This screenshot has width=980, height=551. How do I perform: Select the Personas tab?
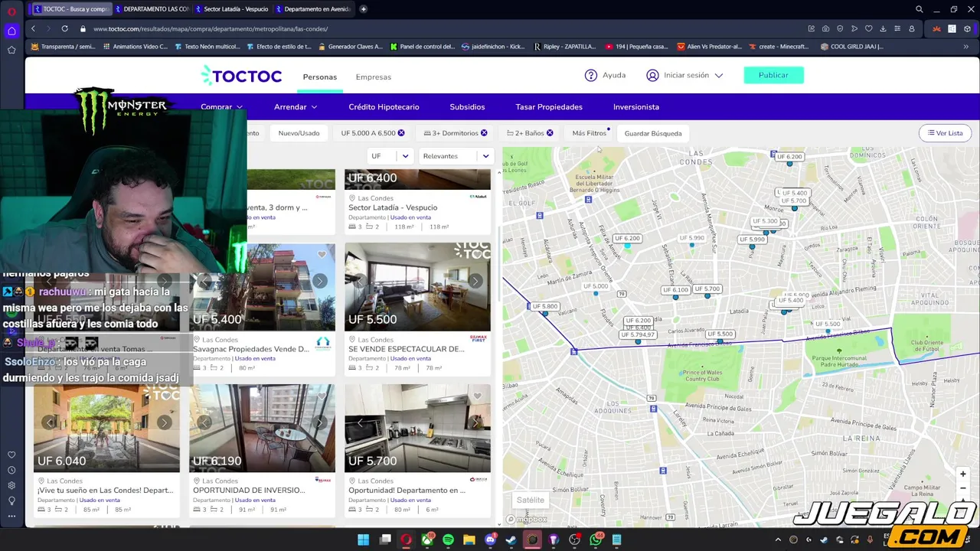click(319, 77)
